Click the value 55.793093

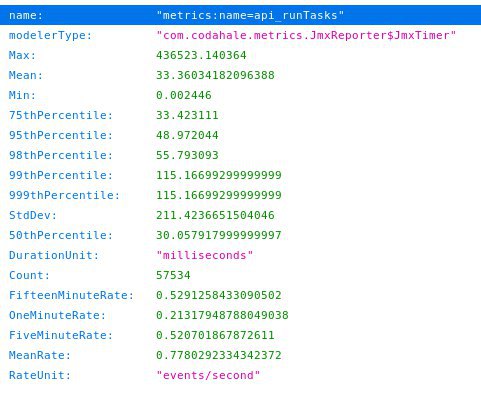click(x=187, y=155)
